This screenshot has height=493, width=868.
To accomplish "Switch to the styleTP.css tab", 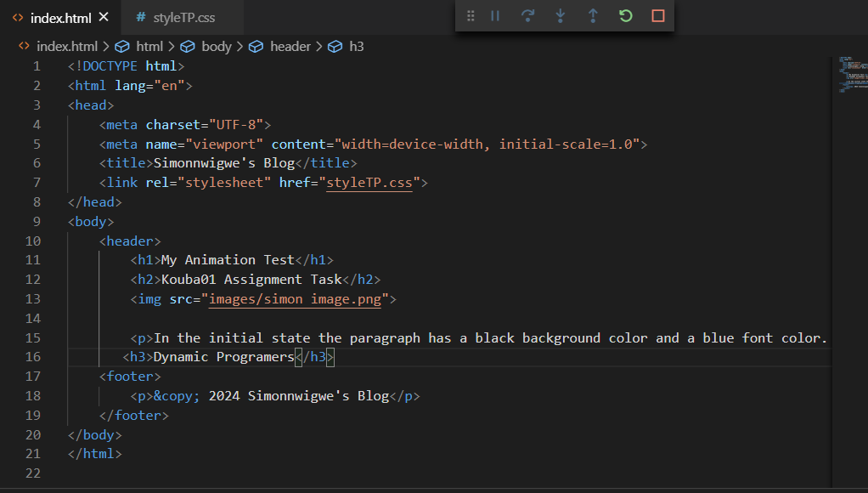I will point(183,18).
